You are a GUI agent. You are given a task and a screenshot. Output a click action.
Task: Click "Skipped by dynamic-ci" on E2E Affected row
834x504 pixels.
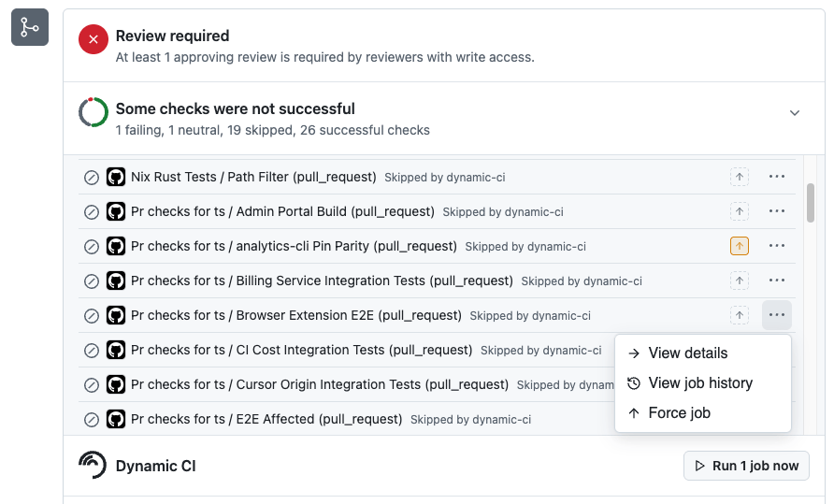[x=470, y=420]
